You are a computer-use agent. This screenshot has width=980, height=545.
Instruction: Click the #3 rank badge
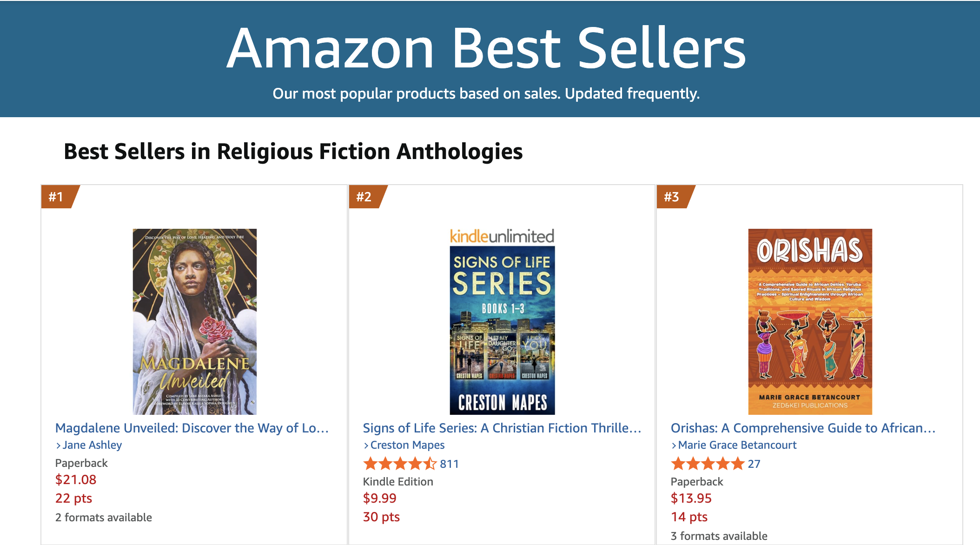point(673,197)
